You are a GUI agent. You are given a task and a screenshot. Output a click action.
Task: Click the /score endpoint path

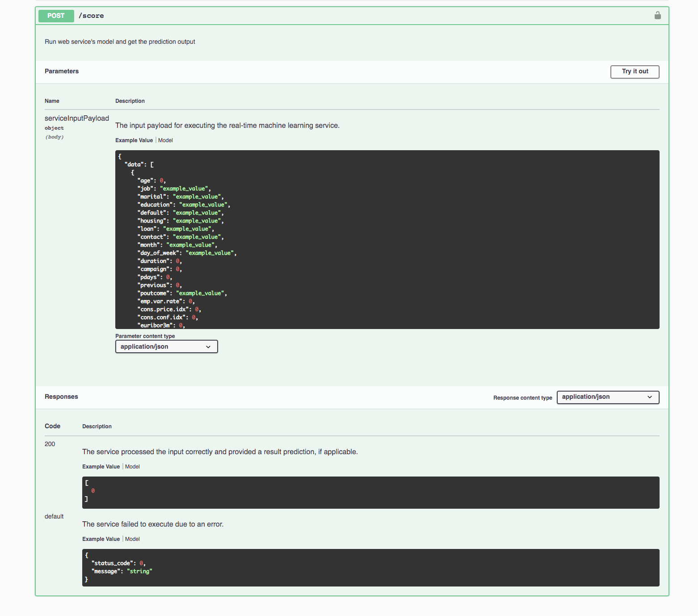(x=91, y=16)
